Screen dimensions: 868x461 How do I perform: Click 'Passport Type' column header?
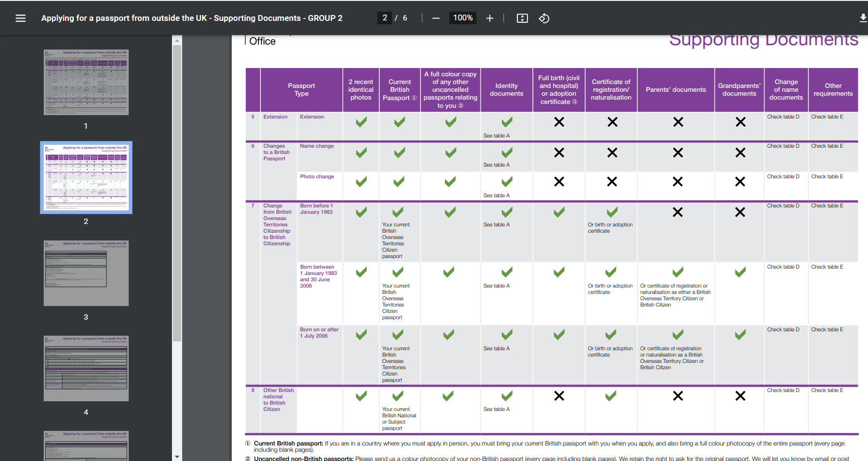pos(301,89)
